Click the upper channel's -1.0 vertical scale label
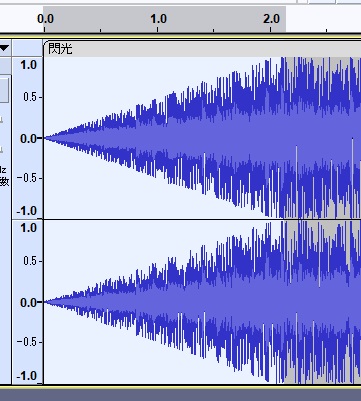This screenshot has height=401, width=361. pos(27,211)
